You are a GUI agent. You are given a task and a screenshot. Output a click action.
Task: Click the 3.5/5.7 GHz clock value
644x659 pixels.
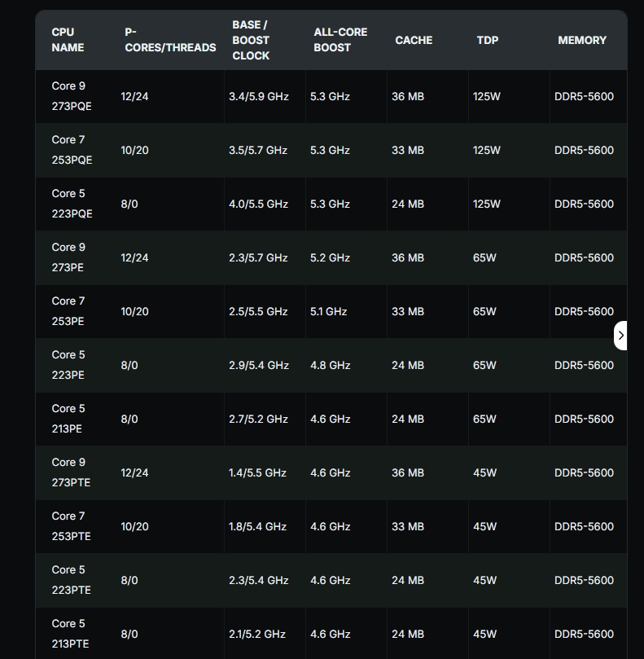pyautogui.click(x=258, y=151)
